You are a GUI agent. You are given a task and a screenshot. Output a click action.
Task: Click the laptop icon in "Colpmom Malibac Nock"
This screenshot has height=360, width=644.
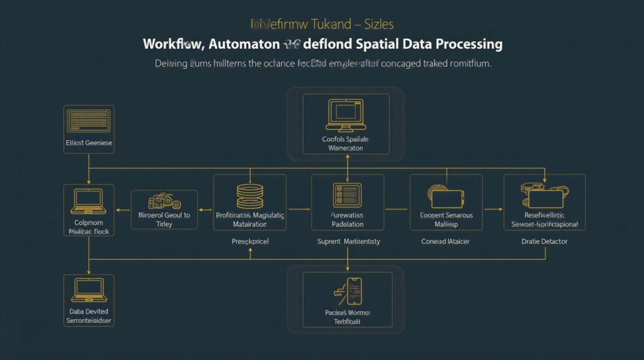pyautogui.click(x=88, y=201)
